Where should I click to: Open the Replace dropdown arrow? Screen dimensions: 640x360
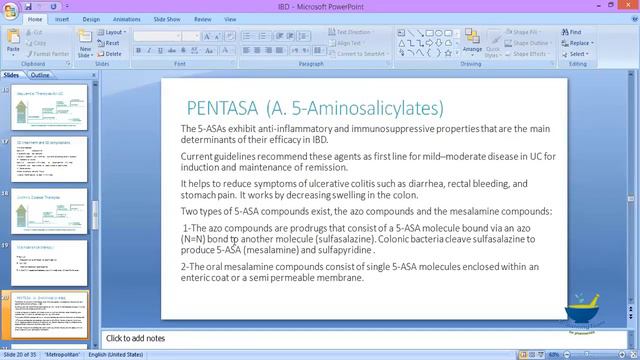click(592, 43)
